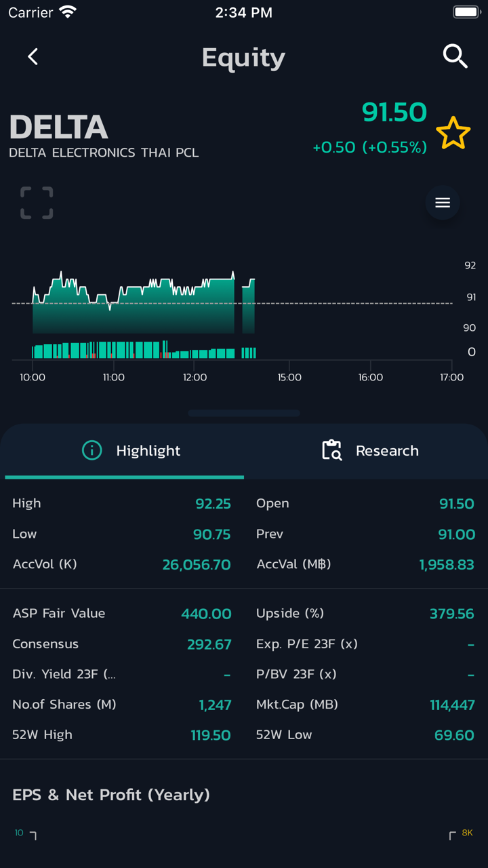The image size is (488, 868).
Task: Open the search magnifier icon
Action: (455, 57)
